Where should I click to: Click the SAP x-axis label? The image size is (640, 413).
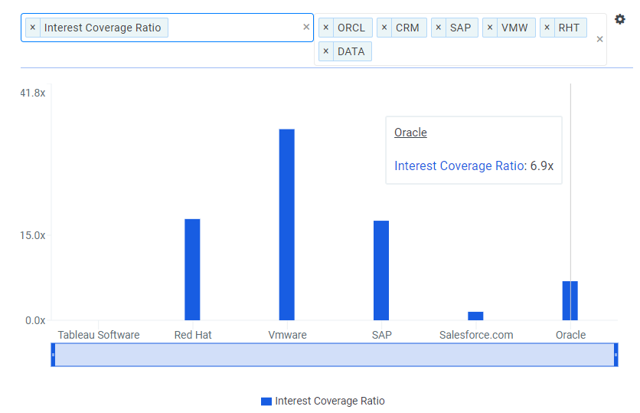pos(382,335)
